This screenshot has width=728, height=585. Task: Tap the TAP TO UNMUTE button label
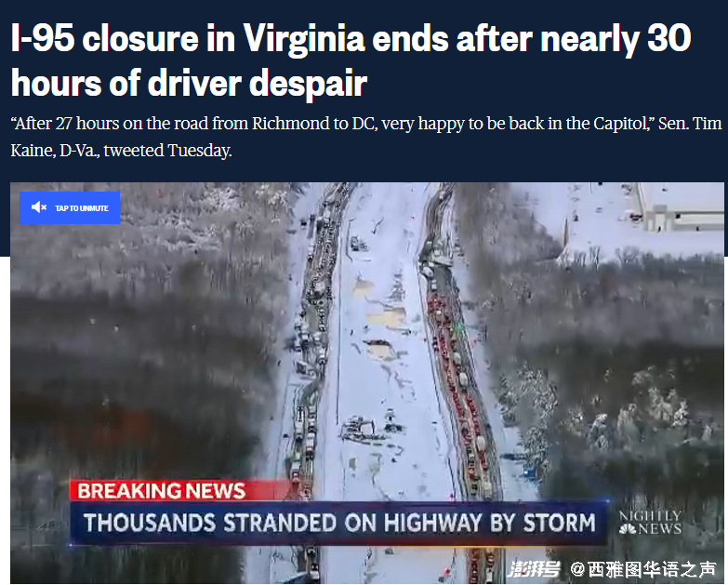[x=82, y=208]
